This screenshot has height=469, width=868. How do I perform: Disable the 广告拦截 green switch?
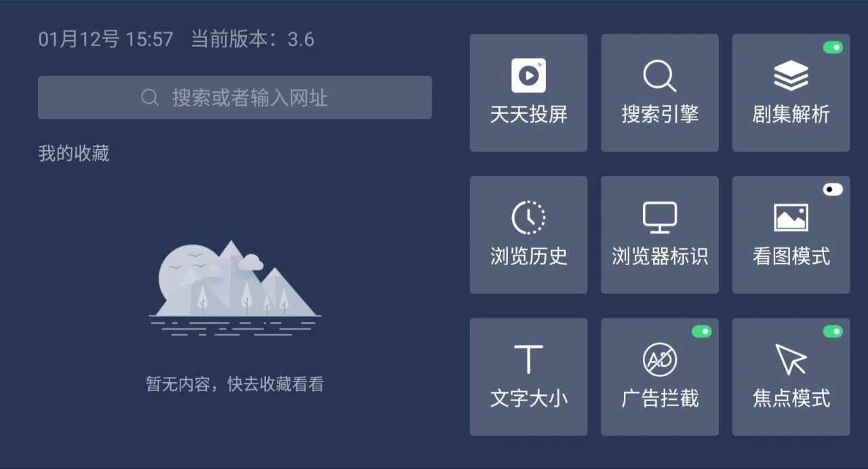click(702, 331)
